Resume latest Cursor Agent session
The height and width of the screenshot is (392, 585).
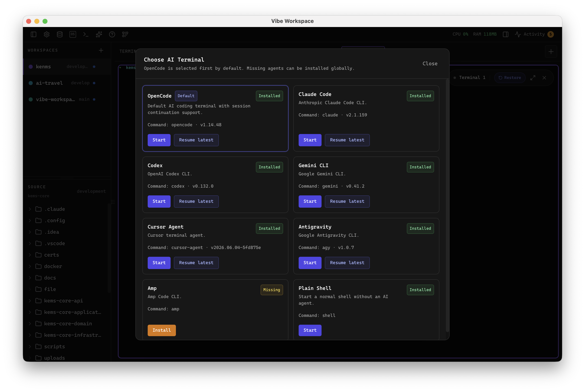pos(196,263)
